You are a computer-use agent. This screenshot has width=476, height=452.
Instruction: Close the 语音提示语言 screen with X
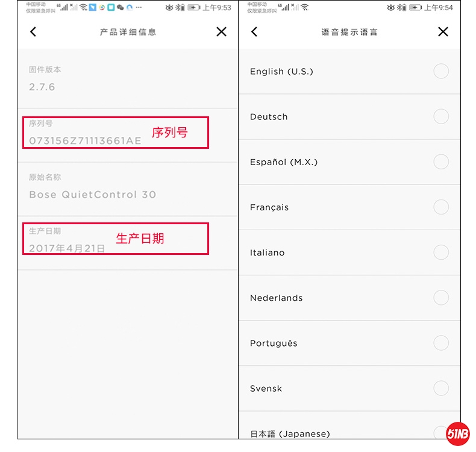pos(443,31)
